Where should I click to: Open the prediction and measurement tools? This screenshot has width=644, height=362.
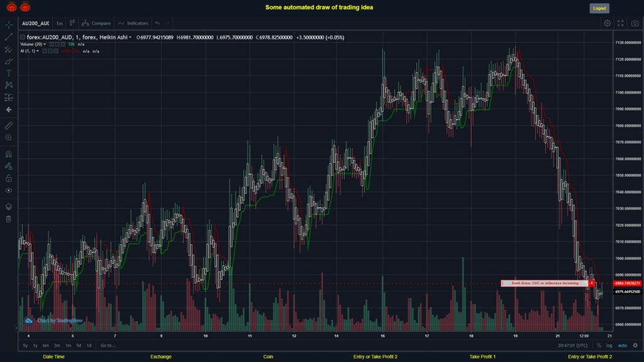tap(9, 97)
